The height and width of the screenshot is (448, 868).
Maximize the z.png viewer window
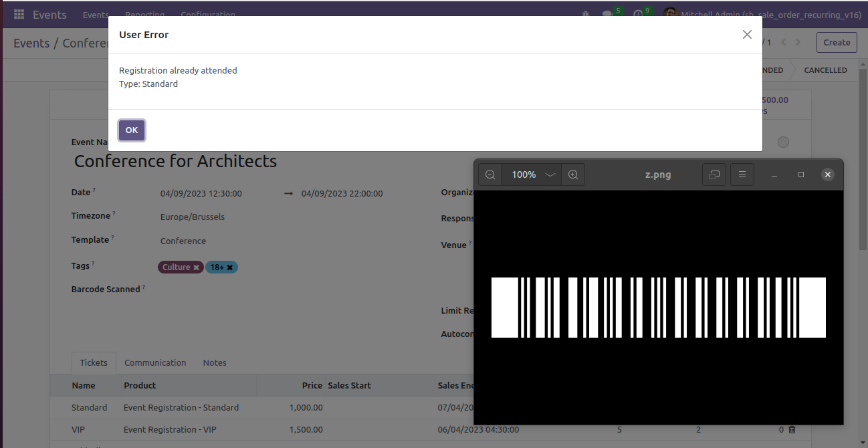801,175
